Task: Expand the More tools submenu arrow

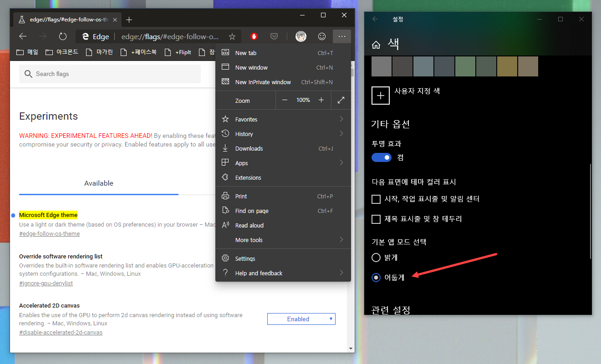Action: pyautogui.click(x=341, y=240)
